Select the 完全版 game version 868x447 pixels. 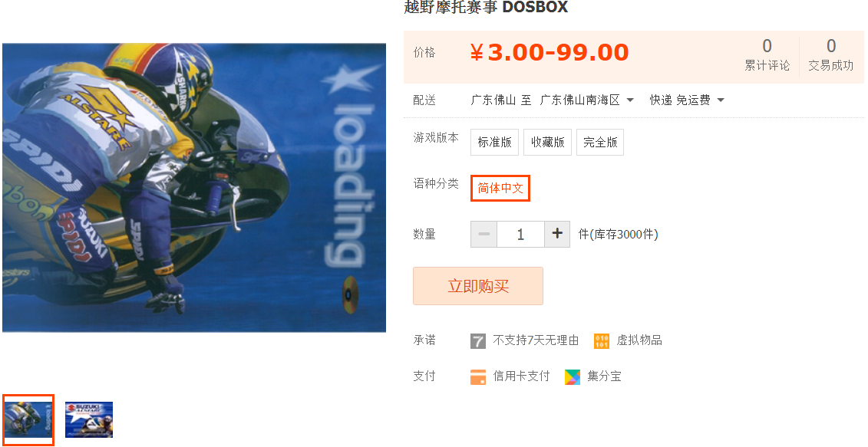pyautogui.click(x=600, y=142)
